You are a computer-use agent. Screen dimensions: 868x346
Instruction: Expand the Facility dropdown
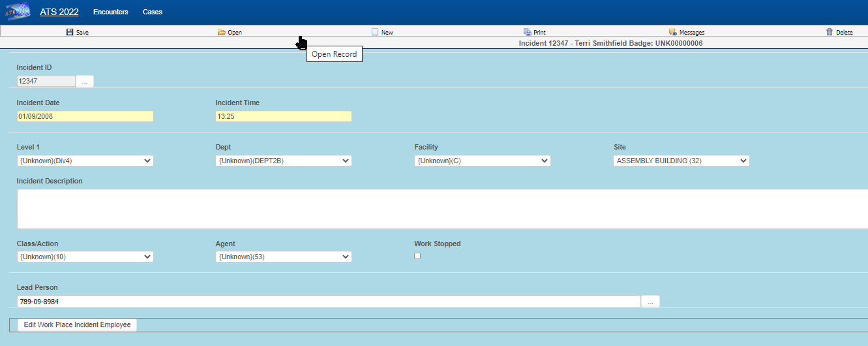coord(482,161)
